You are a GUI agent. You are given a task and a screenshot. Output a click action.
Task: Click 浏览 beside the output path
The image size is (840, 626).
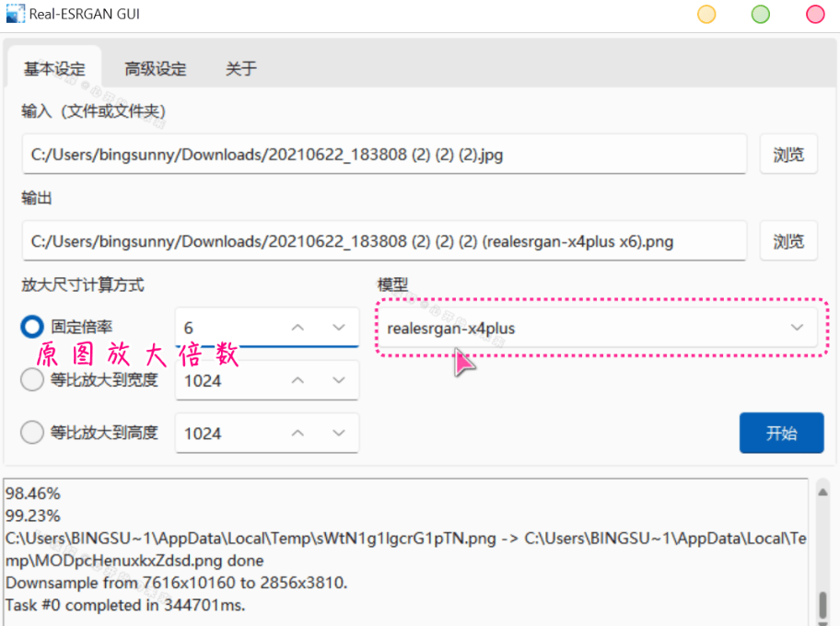[x=788, y=240]
